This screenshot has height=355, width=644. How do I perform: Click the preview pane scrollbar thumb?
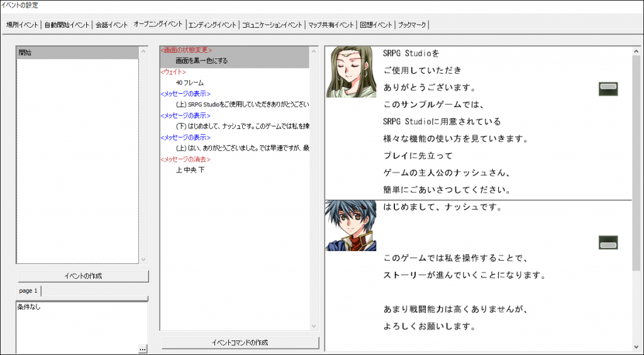[x=636, y=162]
